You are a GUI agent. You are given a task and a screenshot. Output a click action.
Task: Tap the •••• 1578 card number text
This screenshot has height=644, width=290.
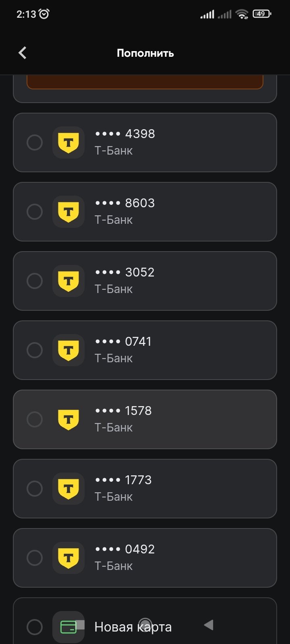(x=123, y=411)
